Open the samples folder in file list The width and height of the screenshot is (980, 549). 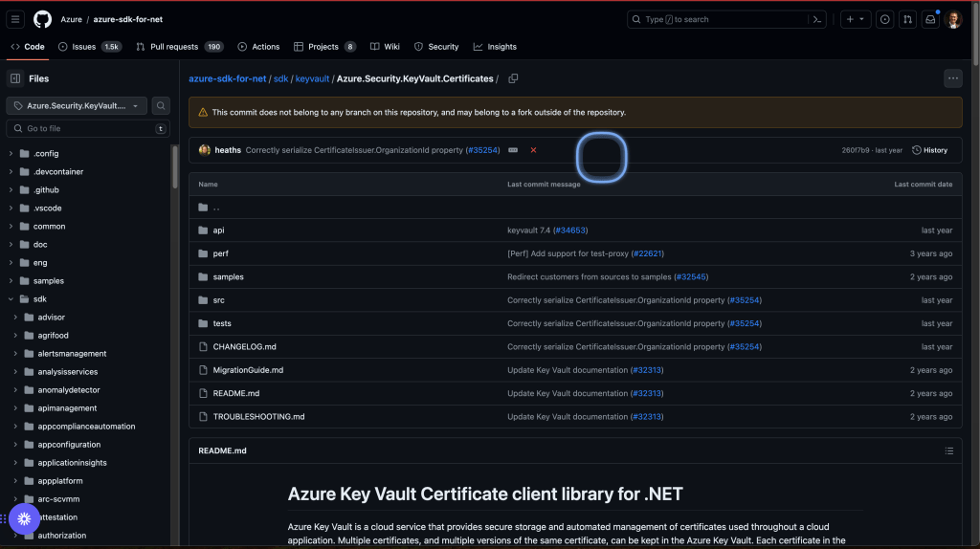point(228,276)
